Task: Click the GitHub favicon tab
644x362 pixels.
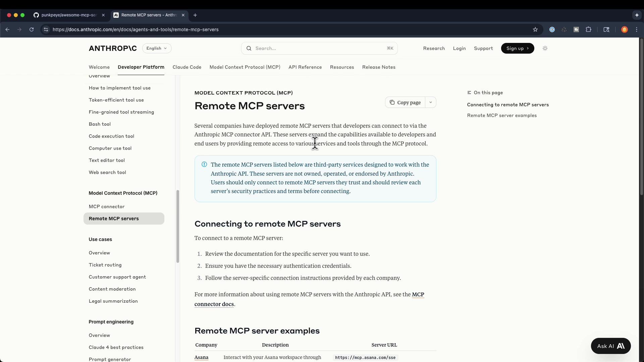Action: click(x=36, y=15)
